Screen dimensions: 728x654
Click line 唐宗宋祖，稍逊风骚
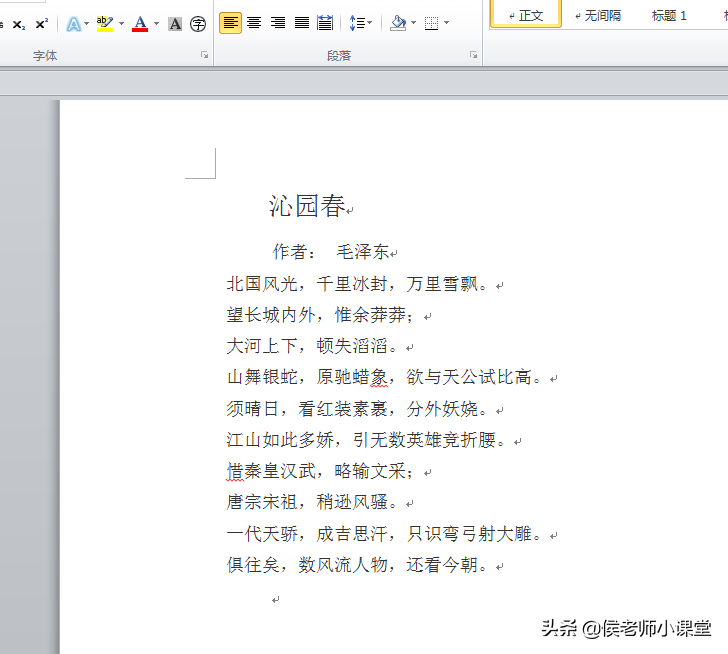[311, 502]
